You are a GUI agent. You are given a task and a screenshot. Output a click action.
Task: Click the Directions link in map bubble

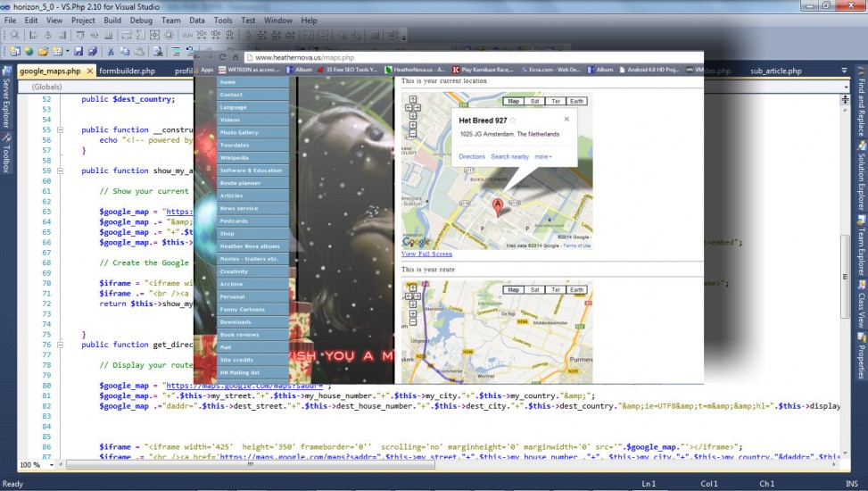click(x=472, y=157)
